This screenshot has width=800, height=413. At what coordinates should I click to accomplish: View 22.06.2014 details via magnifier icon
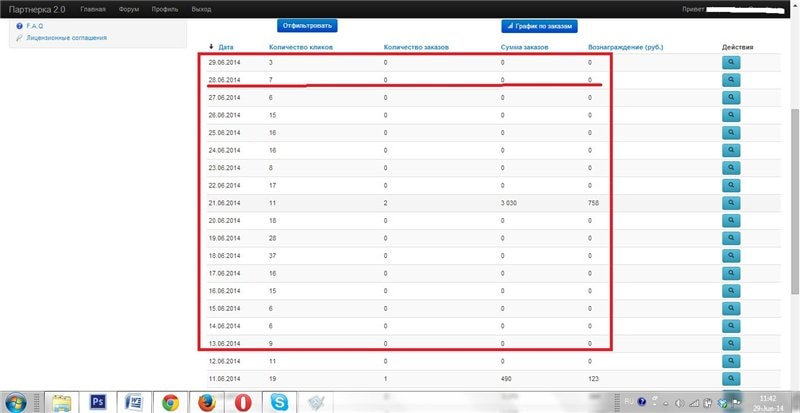click(x=731, y=185)
